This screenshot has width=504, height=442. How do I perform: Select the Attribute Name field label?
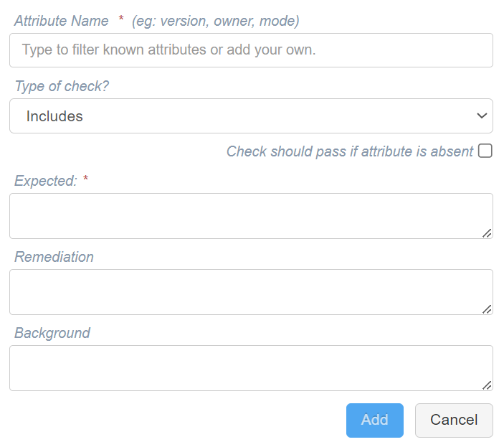tap(62, 21)
